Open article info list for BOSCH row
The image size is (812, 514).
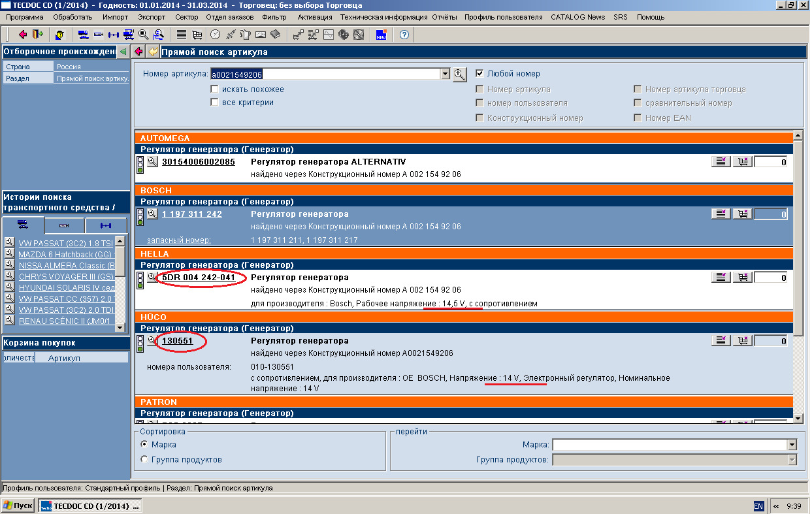point(721,214)
